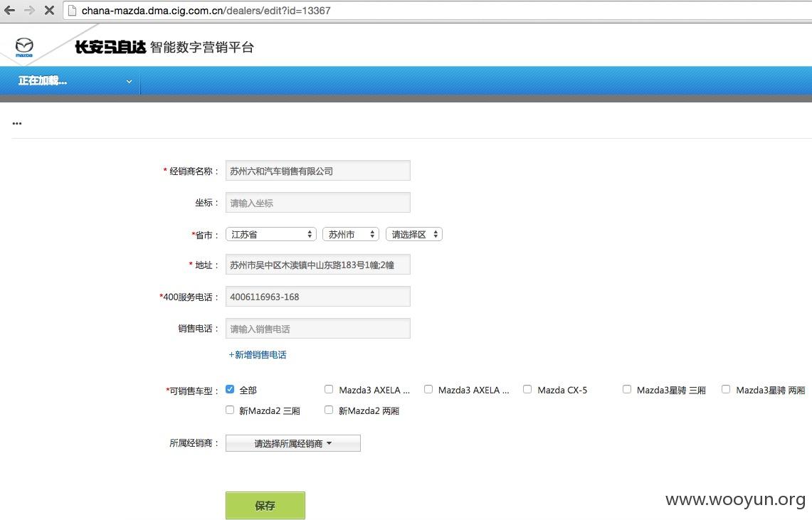Click the 坐标 input field
The image size is (812, 520).
[318, 202]
